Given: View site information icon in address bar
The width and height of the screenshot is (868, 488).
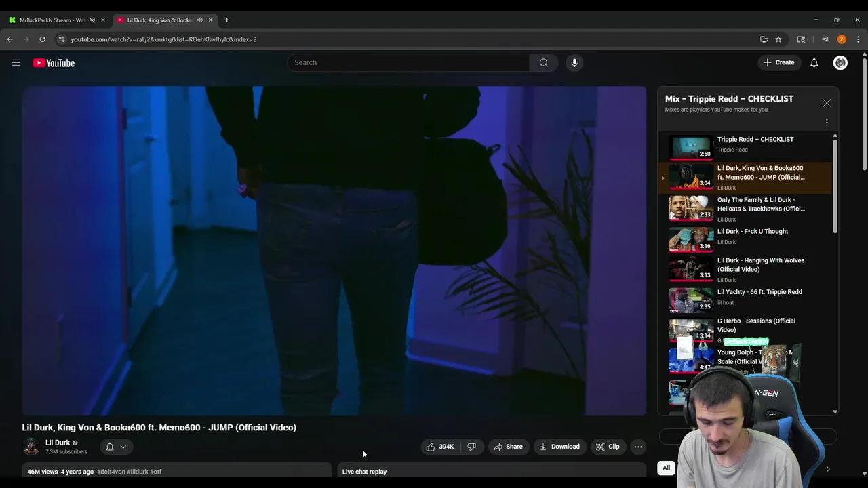Looking at the screenshot, I should (62, 39).
